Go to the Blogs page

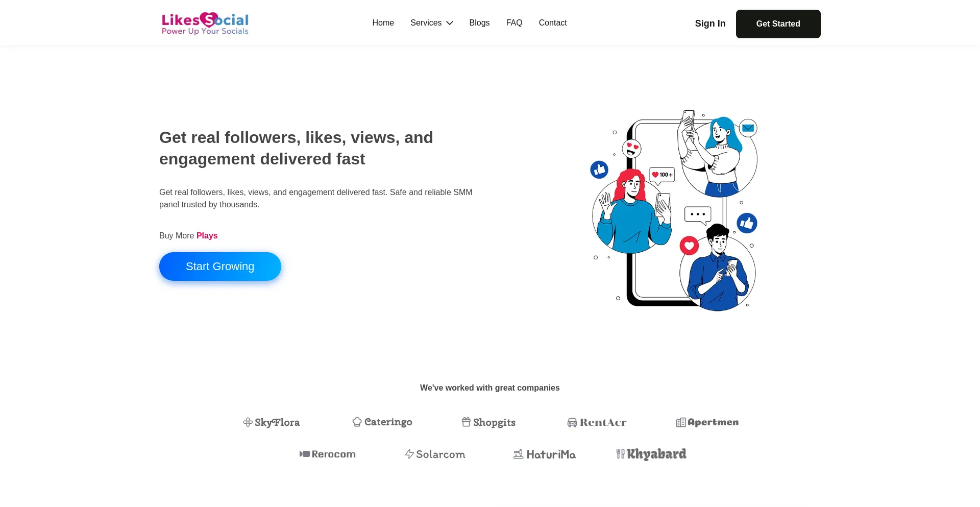(x=479, y=23)
